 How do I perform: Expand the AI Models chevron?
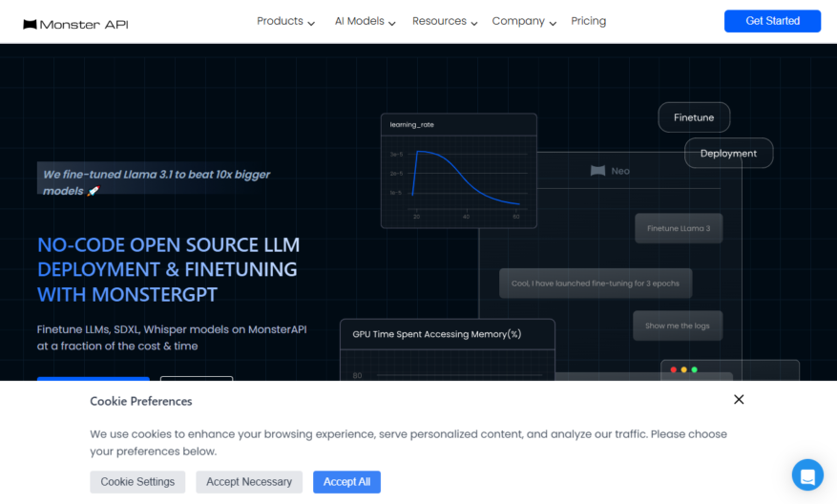click(392, 24)
